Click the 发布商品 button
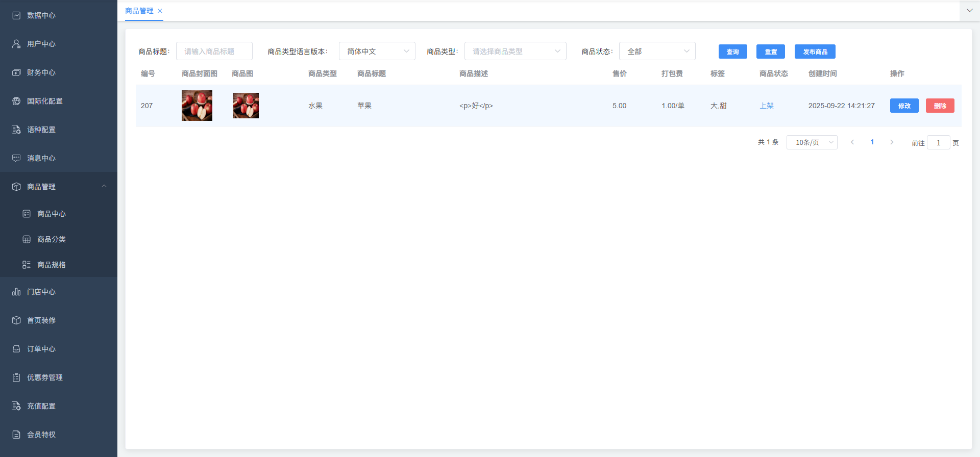 point(815,52)
